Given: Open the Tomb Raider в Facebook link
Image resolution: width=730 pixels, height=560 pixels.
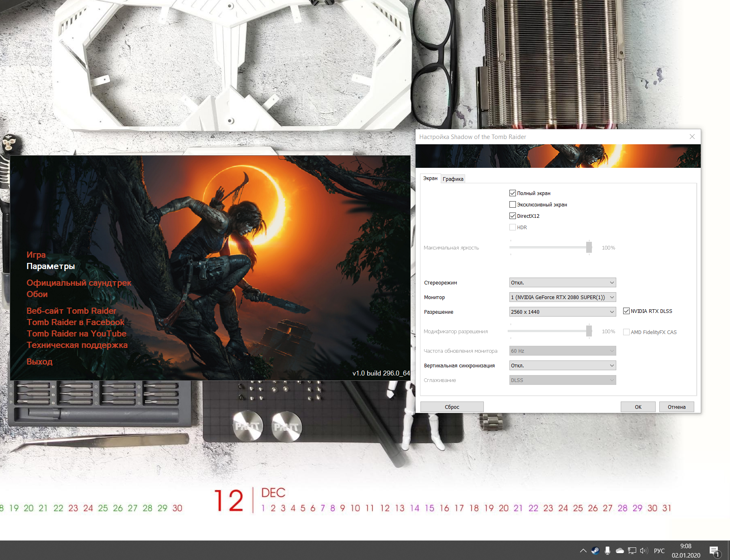Looking at the screenshot, I should point(76,322).
